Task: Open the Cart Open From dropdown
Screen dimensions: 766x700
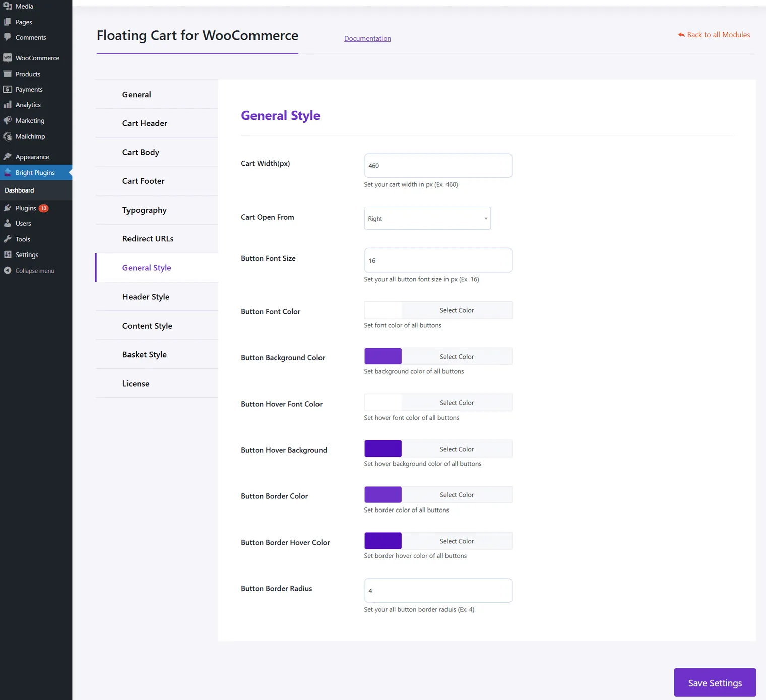Action: pyautogui.click(x=427, y=218)
